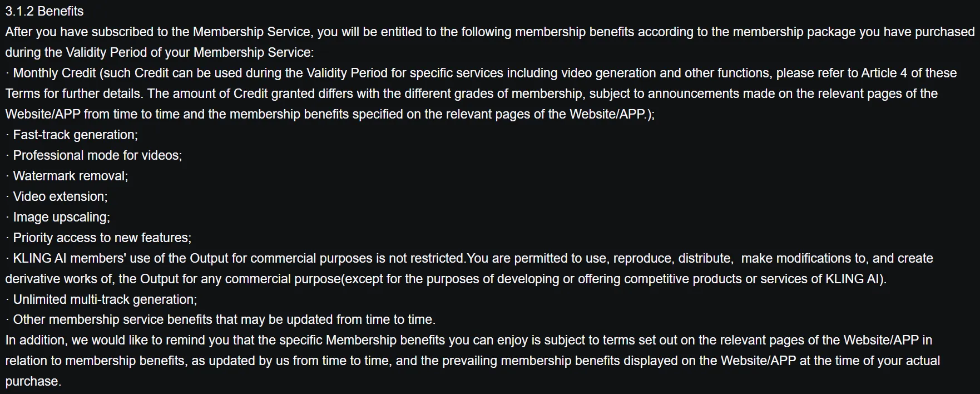Click the "Watermark removal;" bullet item

pos(70,176)
